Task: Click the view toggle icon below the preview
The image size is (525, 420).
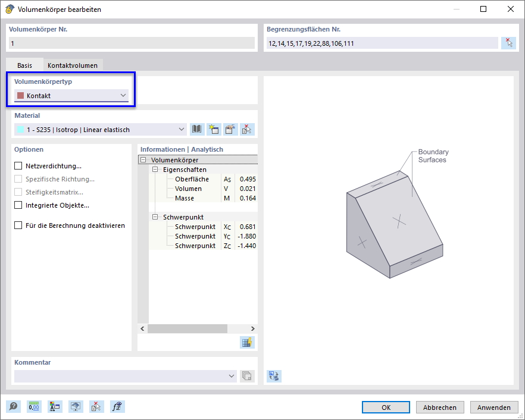Action: click(274, 376)
